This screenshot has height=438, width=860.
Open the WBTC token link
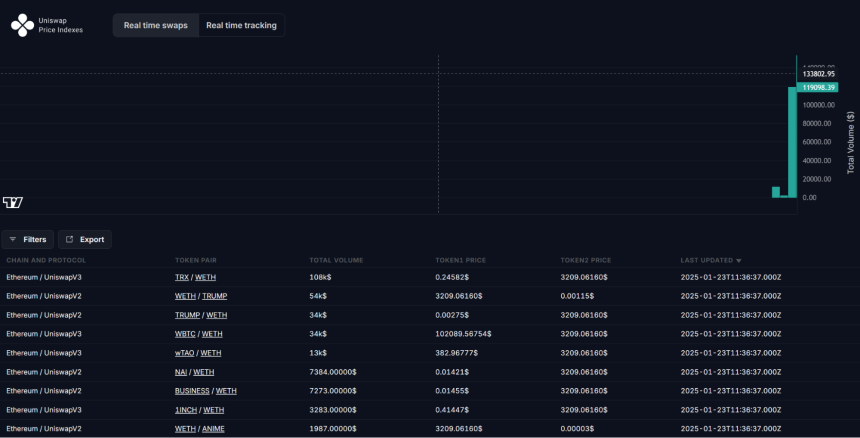pos(185,334)
